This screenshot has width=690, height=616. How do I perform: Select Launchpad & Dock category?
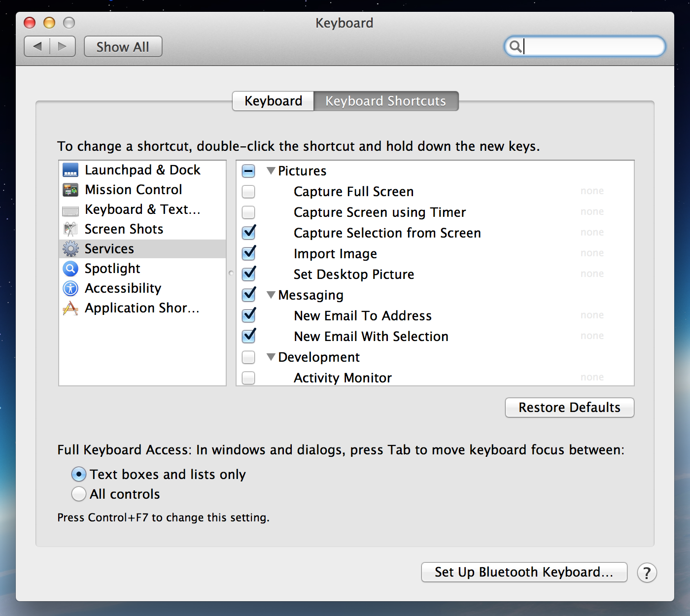point(142,170)
